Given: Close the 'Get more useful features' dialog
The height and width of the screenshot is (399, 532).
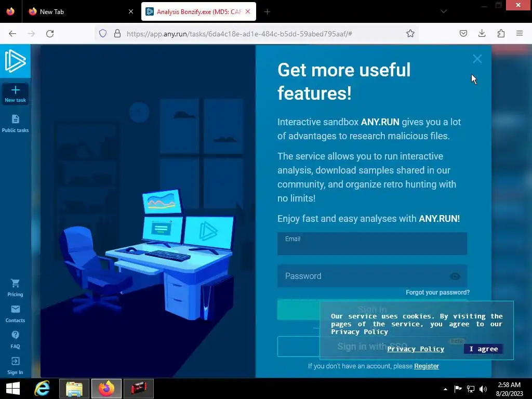Looking at the screenshot, I should (477, 59).
